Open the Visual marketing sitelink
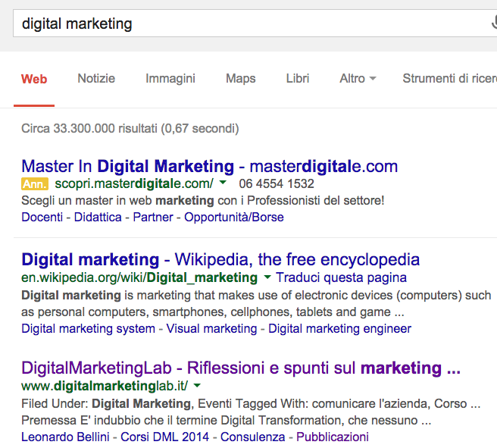Screen dimensions: 497x448 [211, 328]
